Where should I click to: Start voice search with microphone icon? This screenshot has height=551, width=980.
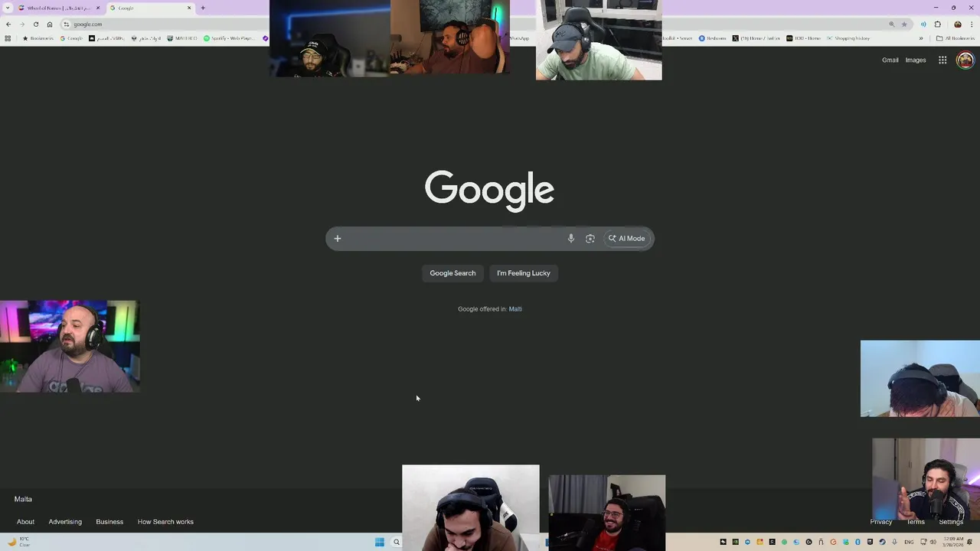click(x=571, y=238)
